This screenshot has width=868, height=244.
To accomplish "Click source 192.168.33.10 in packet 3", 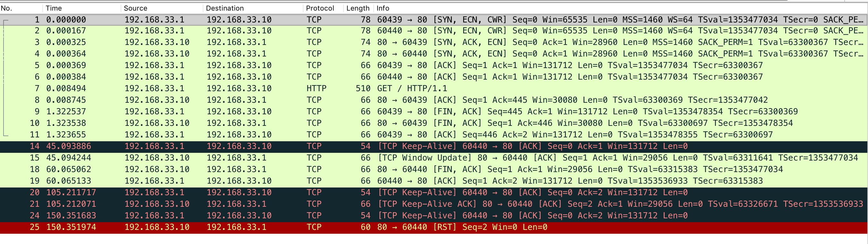I will [x=157, y=42].
